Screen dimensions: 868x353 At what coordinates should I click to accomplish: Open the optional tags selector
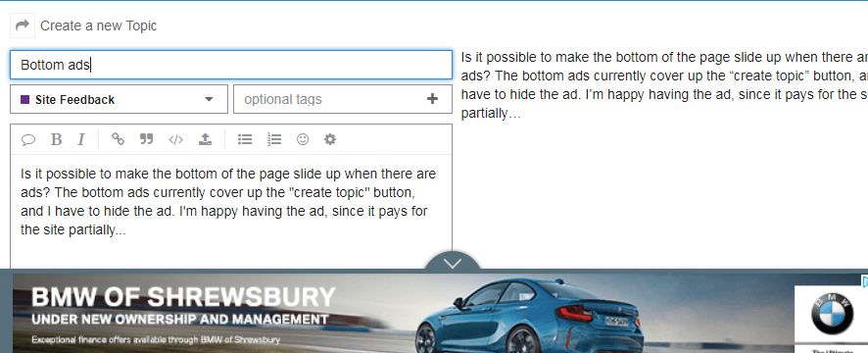pyautogui.click(x=343, y=99)
